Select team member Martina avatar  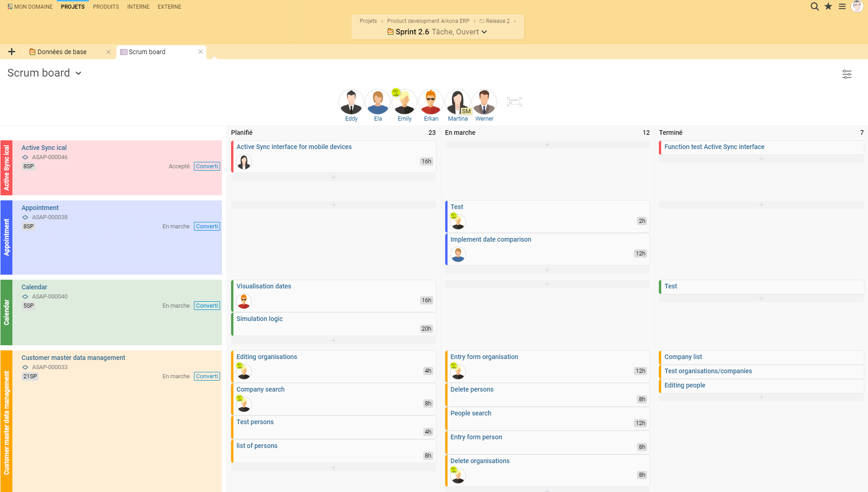coord(458,102)
